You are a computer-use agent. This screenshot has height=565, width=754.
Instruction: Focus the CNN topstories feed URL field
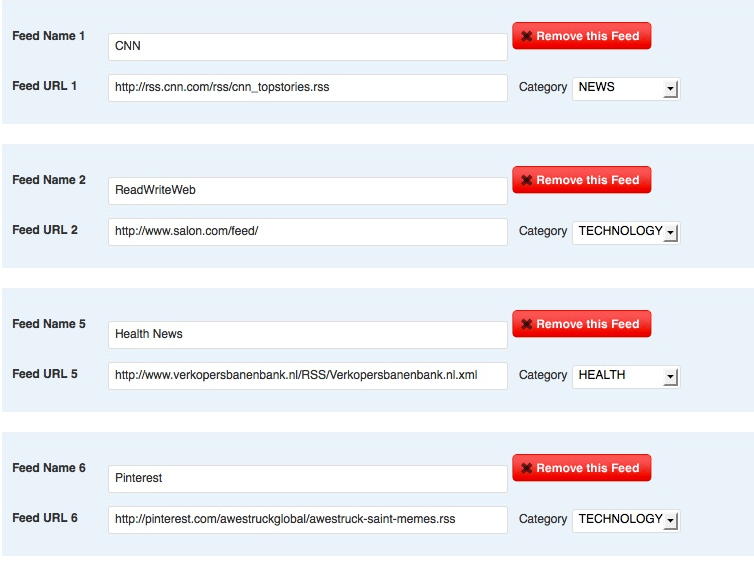(308, 88)
